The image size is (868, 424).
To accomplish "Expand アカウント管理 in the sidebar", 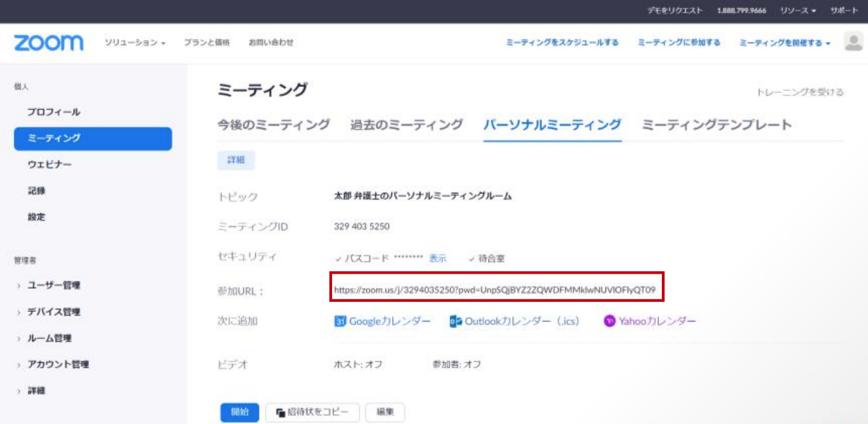I will point(57,365).
